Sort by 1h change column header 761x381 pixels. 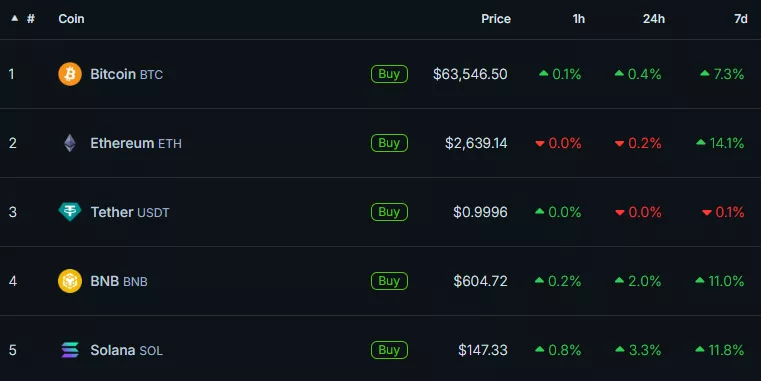[x=579, y=18]
